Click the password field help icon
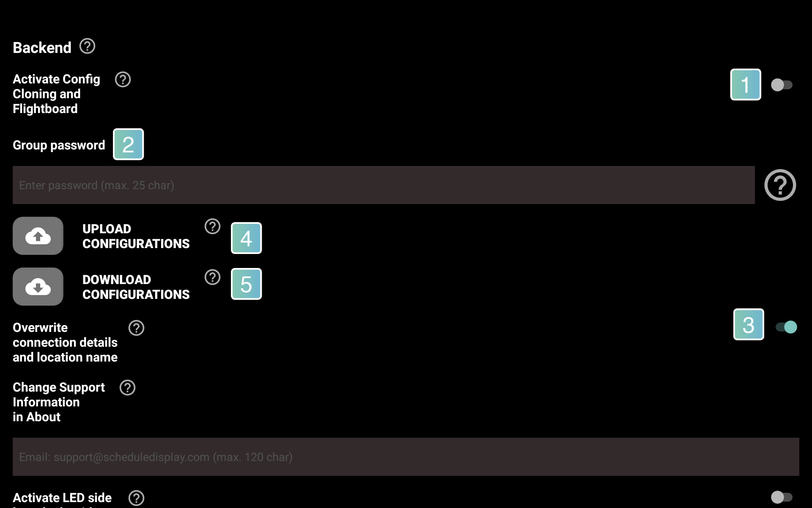This screenshot has width=812, height=508. 780,185
